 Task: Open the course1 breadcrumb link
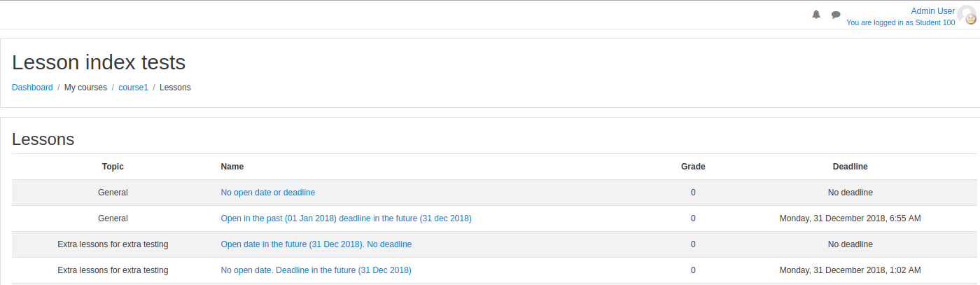pyautogui.click(x=133, y=88)
